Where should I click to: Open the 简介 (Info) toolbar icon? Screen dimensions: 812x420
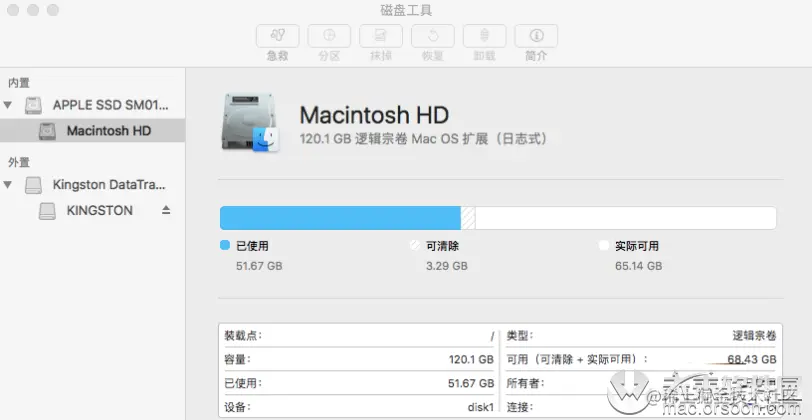pos(536,36)
